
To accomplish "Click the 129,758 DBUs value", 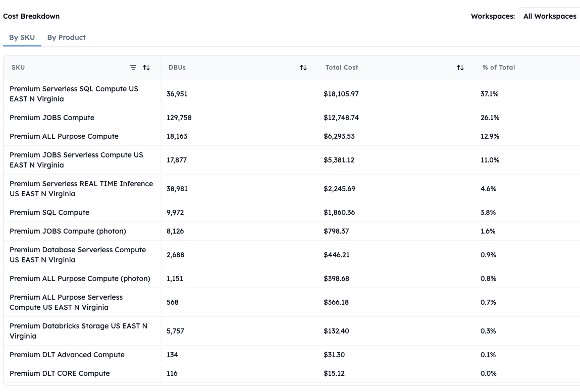I will (179, 118).
